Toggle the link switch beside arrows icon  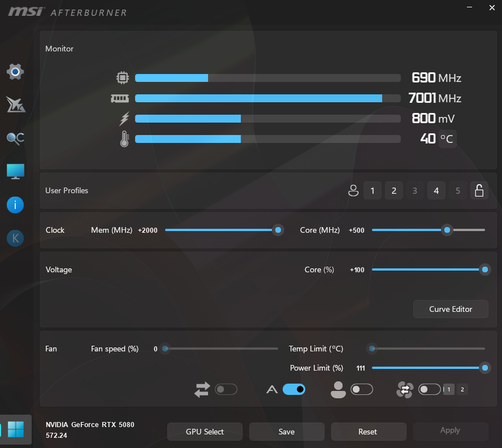coord(226,389)
